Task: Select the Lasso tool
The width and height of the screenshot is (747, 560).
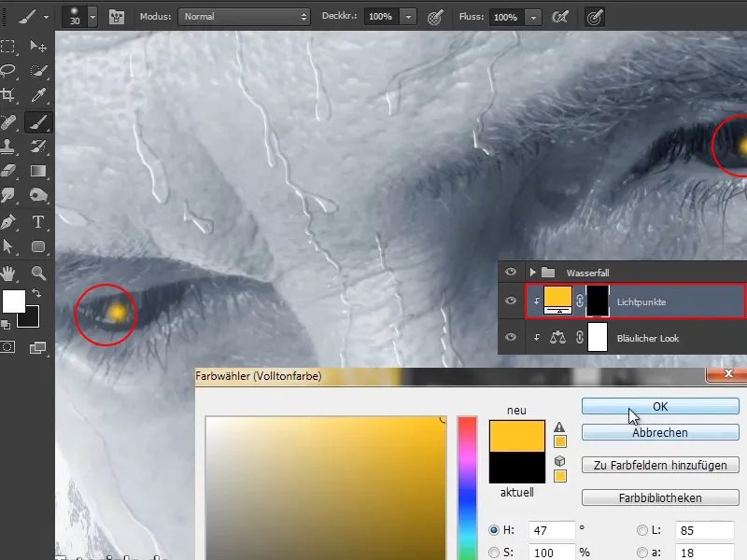Action: pyautogui.click(x=8, y=71)
